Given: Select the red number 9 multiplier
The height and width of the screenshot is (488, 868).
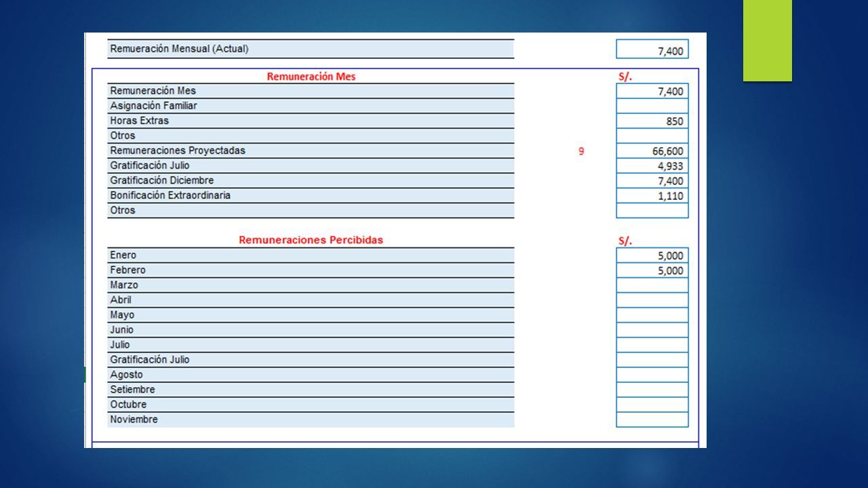Looking at the screenshot, I should pyautogui.click(x=581, y=151).
